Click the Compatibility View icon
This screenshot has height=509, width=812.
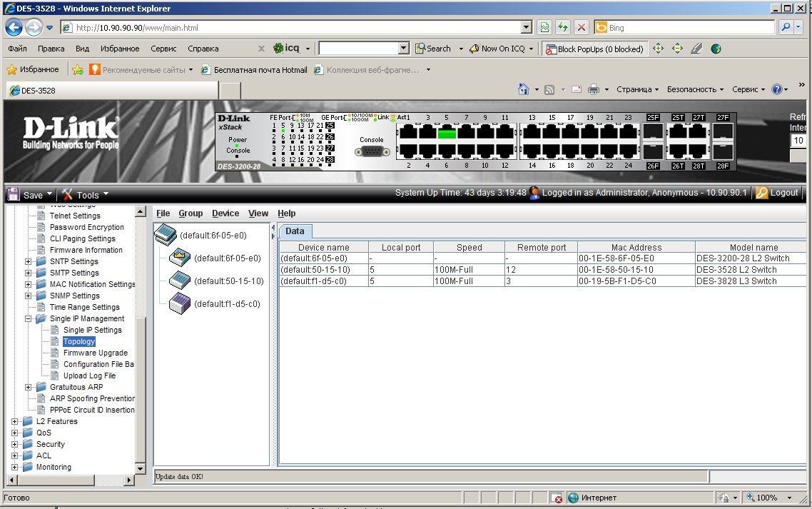544,27
